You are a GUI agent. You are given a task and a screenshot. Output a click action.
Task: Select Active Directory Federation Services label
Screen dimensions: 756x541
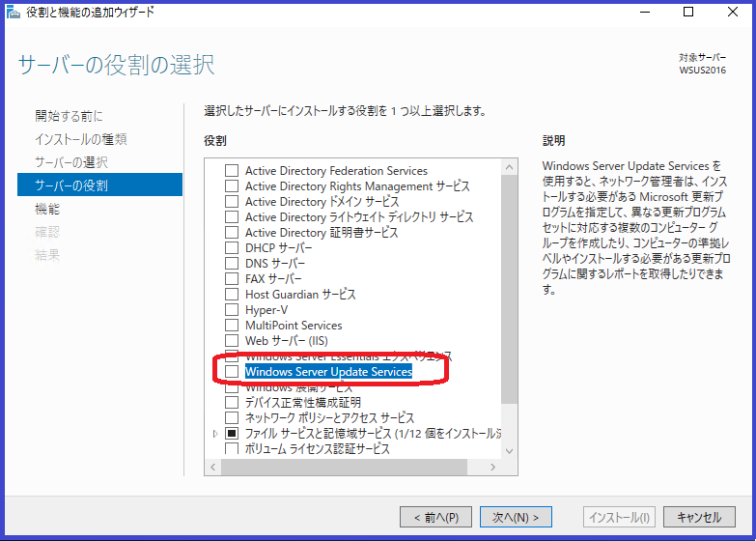click(336, 171)
